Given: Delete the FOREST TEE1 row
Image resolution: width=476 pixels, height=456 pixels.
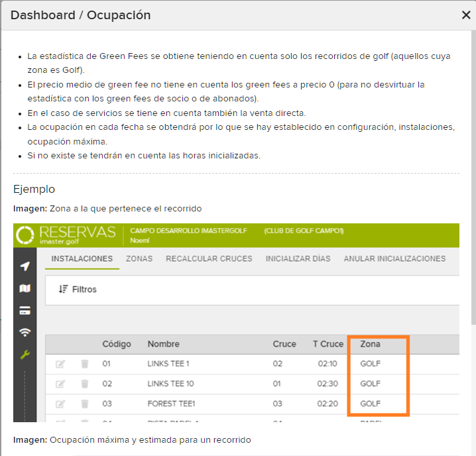Looking at the screenshot, I should (85, 404).
